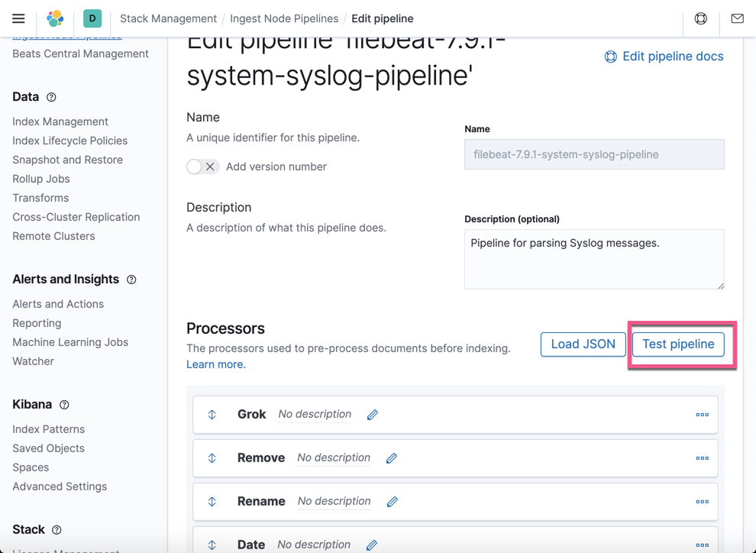
Task: Click Alerts and Insights help icon
Action: point(131,279)
